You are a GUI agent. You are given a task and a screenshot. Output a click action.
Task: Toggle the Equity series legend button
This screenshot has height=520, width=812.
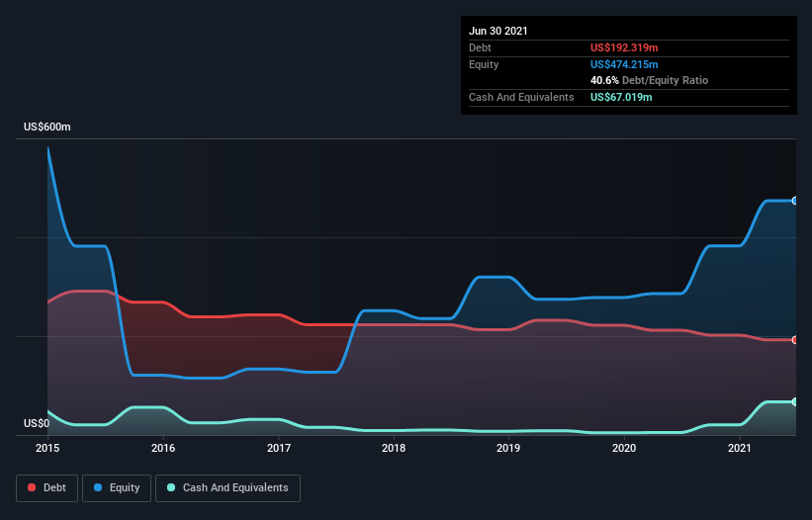tap(117, 488)
